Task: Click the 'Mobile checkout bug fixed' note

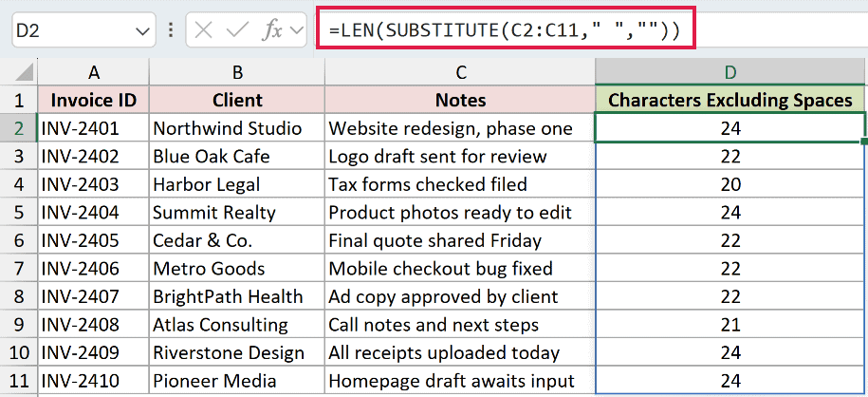Action: 461,269
